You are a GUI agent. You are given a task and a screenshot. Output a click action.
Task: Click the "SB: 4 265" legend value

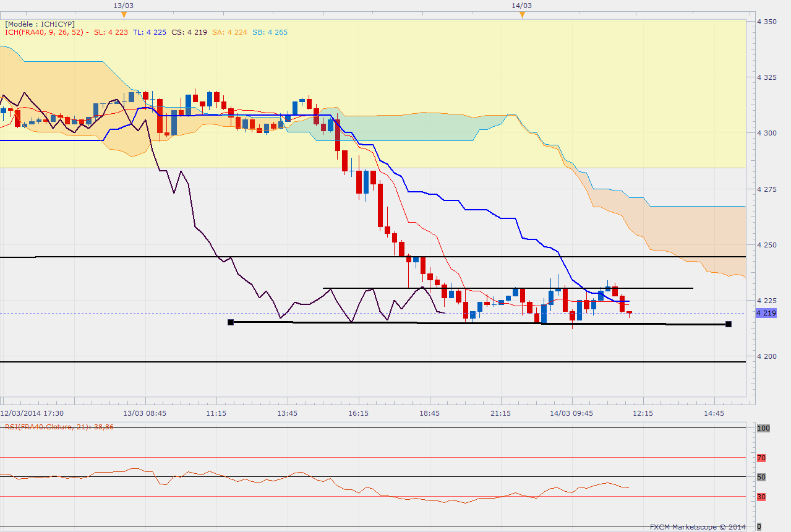pos(270,32)
